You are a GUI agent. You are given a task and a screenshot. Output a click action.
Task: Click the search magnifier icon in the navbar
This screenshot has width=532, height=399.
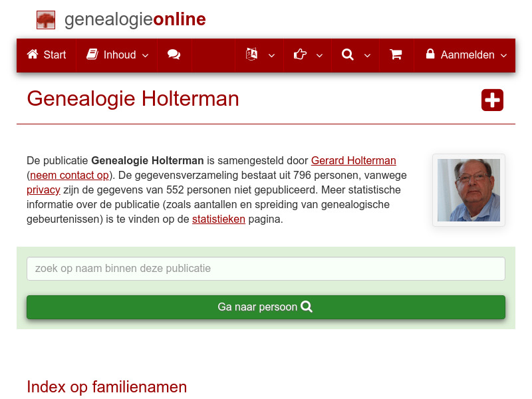tap(347, 55)
